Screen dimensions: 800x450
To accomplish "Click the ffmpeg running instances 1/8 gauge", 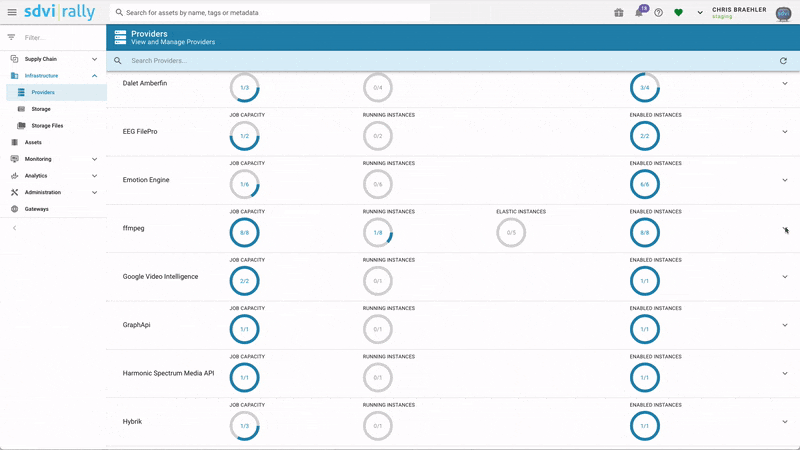I will [378, 233].
